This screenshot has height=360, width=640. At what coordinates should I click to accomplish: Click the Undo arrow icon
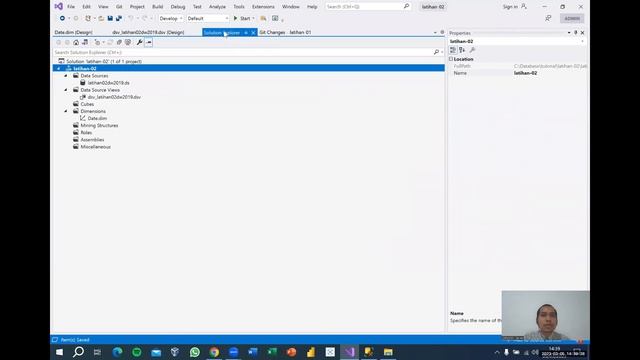tap(131, 18)
